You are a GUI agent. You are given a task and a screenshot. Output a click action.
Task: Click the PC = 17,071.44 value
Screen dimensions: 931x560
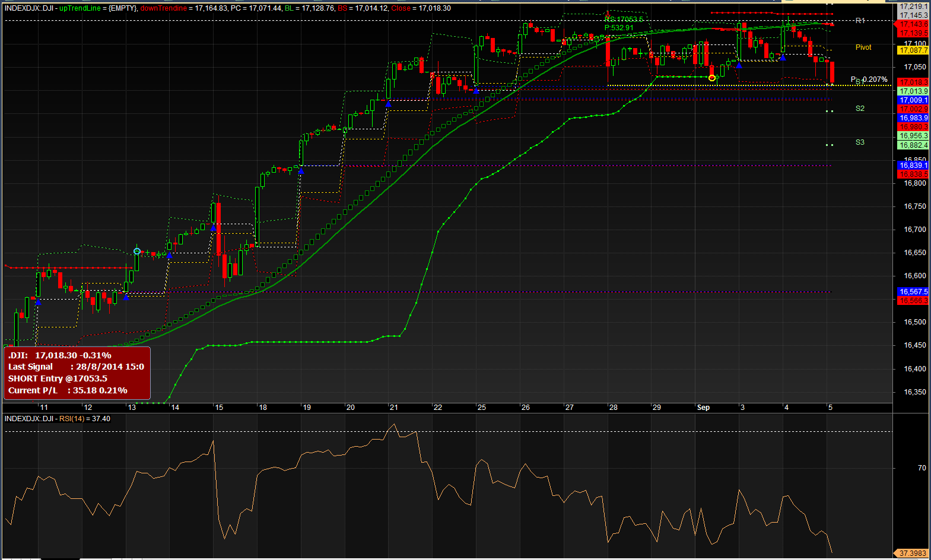(256, 8)
